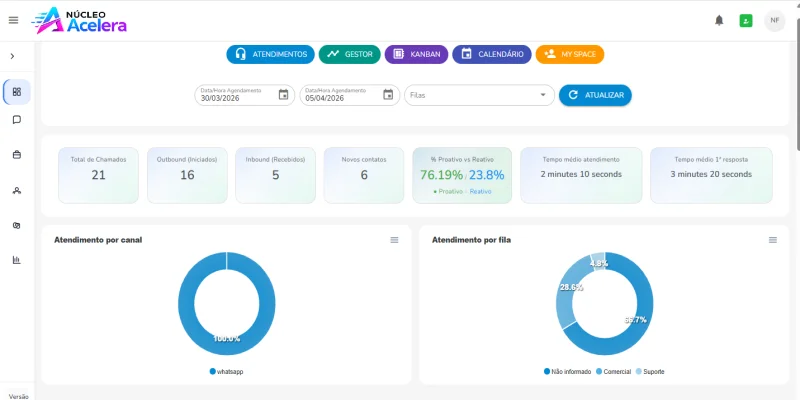
Task: Expand the sidebar with the chevron arrow
Action: (x=12, y=56)
